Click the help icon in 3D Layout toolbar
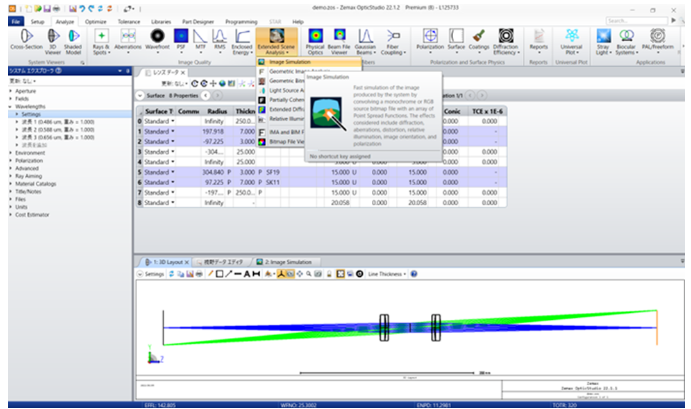Viewport: 691px width, 409px height. 414,274
